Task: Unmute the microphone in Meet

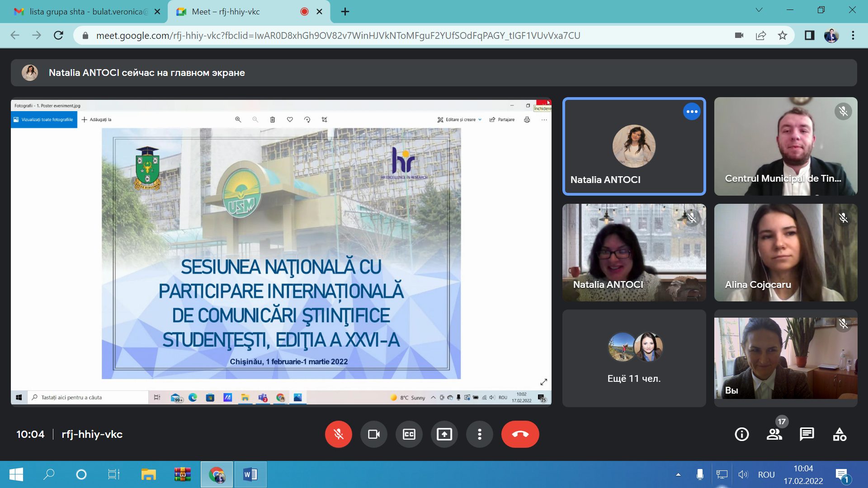Action: pos(338,434)
